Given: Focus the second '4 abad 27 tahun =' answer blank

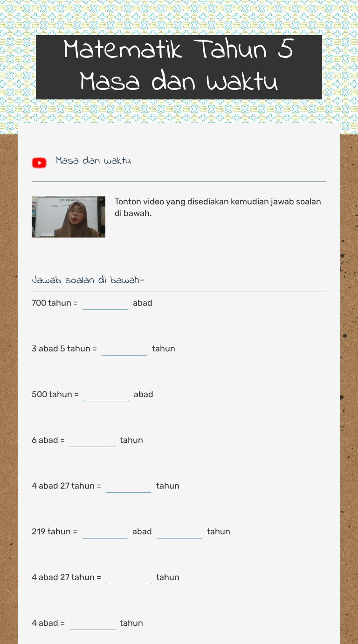Looking at the screenshot, I should click(129, 577).
